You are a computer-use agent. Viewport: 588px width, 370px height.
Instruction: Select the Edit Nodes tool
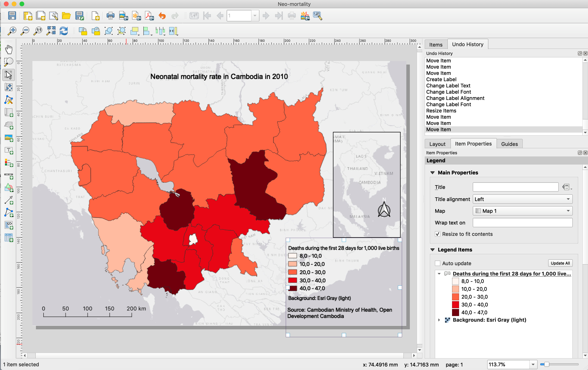click(x=9, y=100)
